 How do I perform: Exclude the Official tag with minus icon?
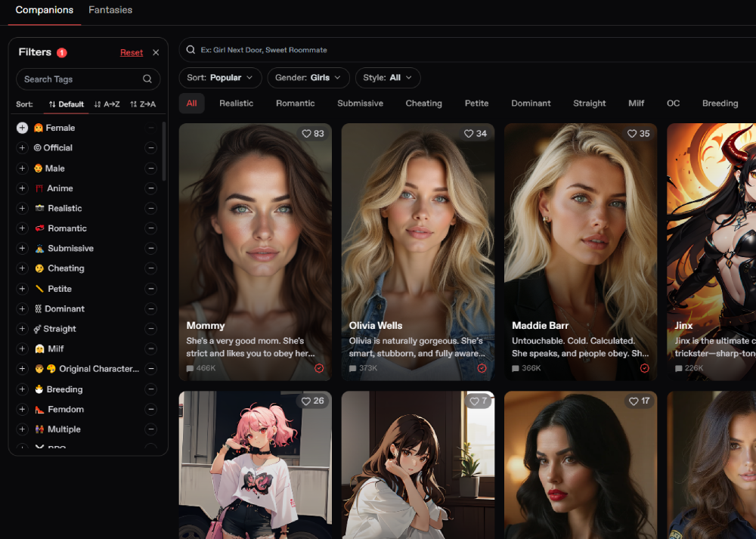point(151,148)
